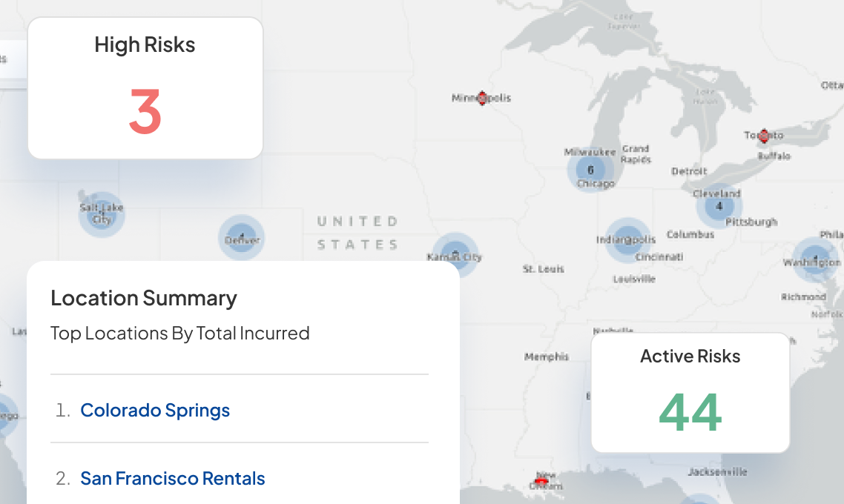Viewport: 844px width, 504px height.
Task: Click the High Risks card
Action: click(x=145, y=88)
